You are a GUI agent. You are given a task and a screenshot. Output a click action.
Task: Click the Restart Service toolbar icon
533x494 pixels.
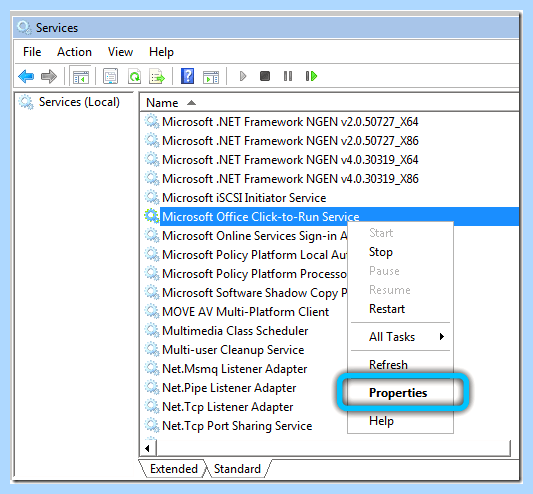click(x=311, y=76)
